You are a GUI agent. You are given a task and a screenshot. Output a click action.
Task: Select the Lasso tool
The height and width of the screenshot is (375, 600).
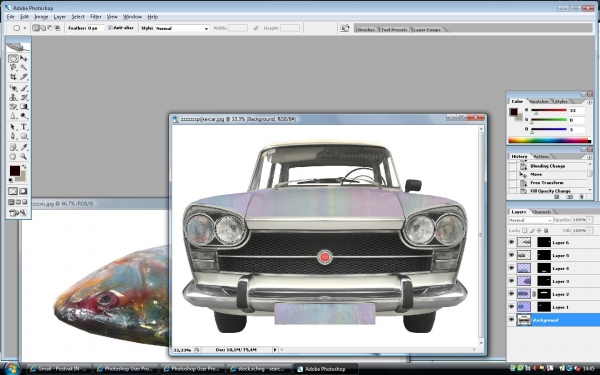click(13, 68)
